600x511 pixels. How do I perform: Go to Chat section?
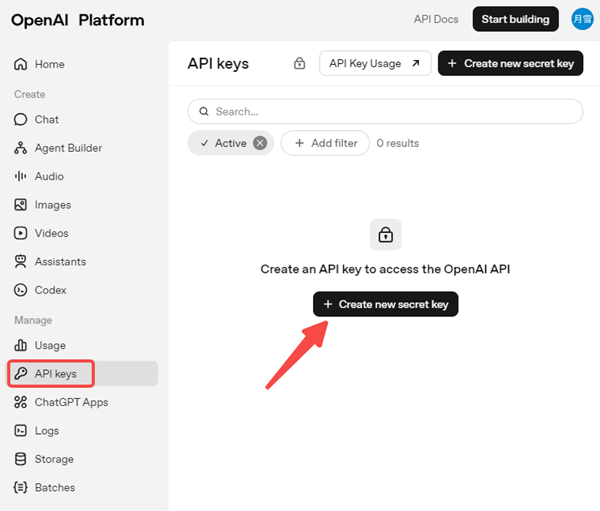[47, 119]
